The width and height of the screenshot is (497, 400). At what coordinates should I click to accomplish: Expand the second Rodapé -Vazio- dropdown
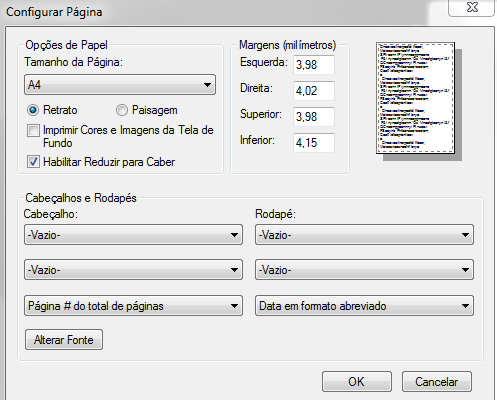tap(364, 269)
